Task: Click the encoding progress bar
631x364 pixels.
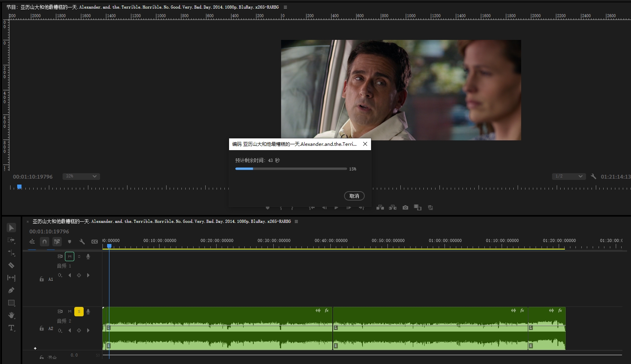Action: click(x=291, y=169)
